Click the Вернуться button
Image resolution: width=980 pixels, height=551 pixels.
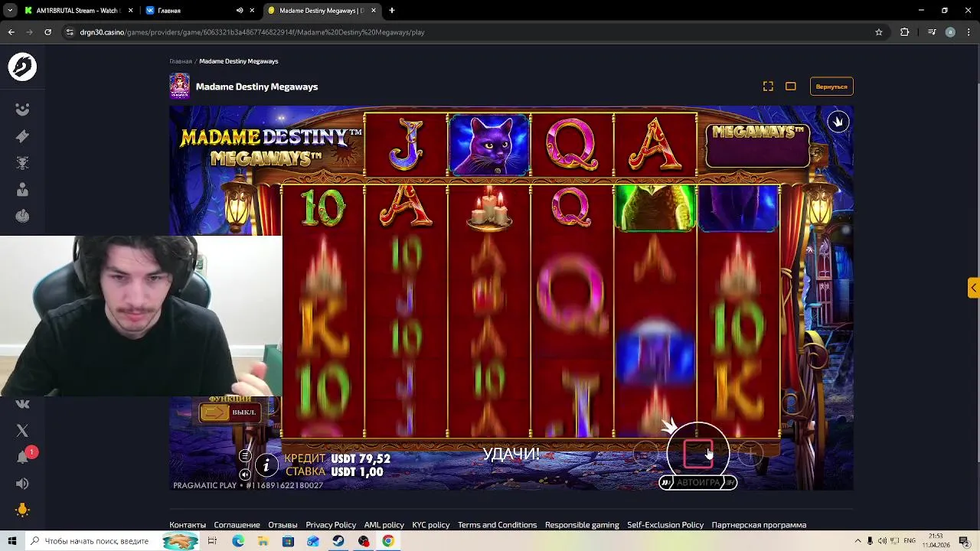831,86
